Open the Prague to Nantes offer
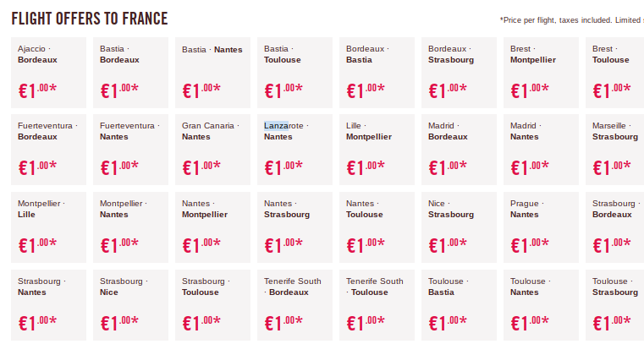This screenshot has width=644, height=344. pyautogui.click(x=541, y=227)
